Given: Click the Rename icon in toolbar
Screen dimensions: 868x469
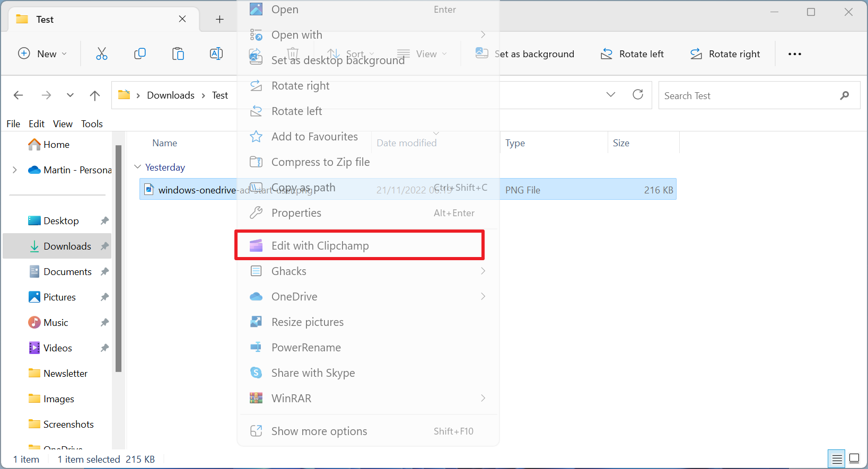Looking at the screenshot, I should [216, 54].
